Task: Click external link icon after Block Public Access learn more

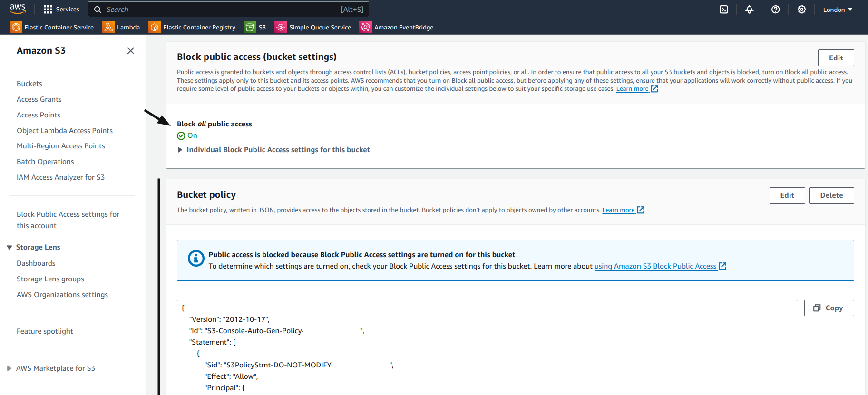Action: click(654, 89)
